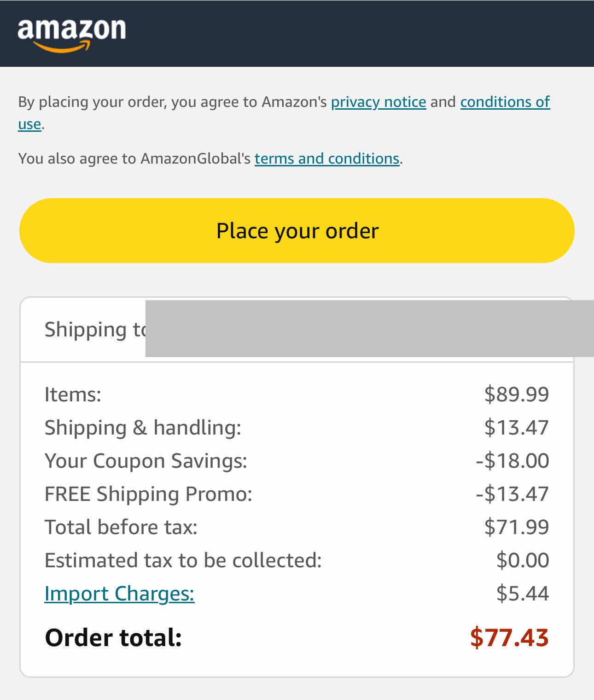Open the conditions of use link

505,102
